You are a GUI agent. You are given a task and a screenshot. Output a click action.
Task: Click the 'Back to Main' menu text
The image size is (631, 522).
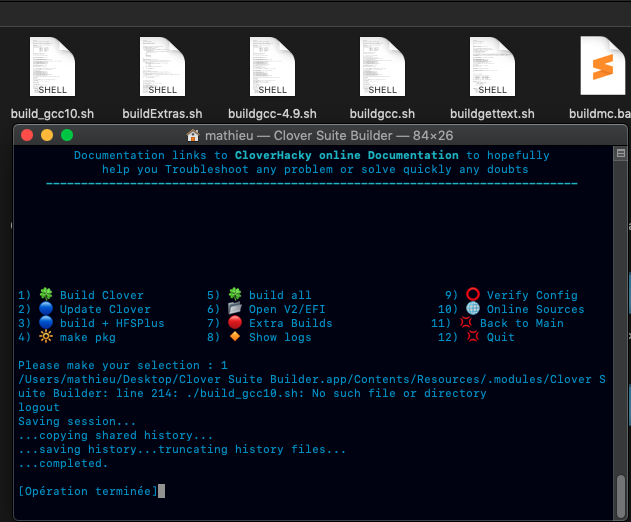point(522,323)
